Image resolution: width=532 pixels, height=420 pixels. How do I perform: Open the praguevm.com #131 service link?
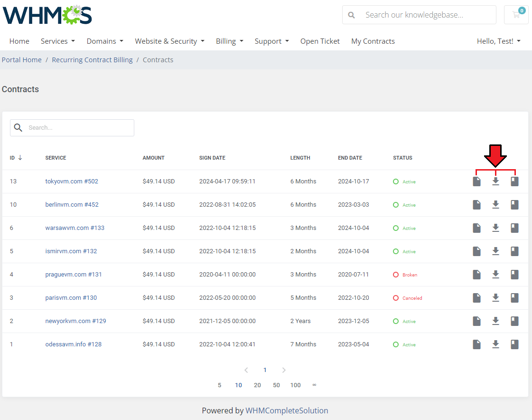73,275
